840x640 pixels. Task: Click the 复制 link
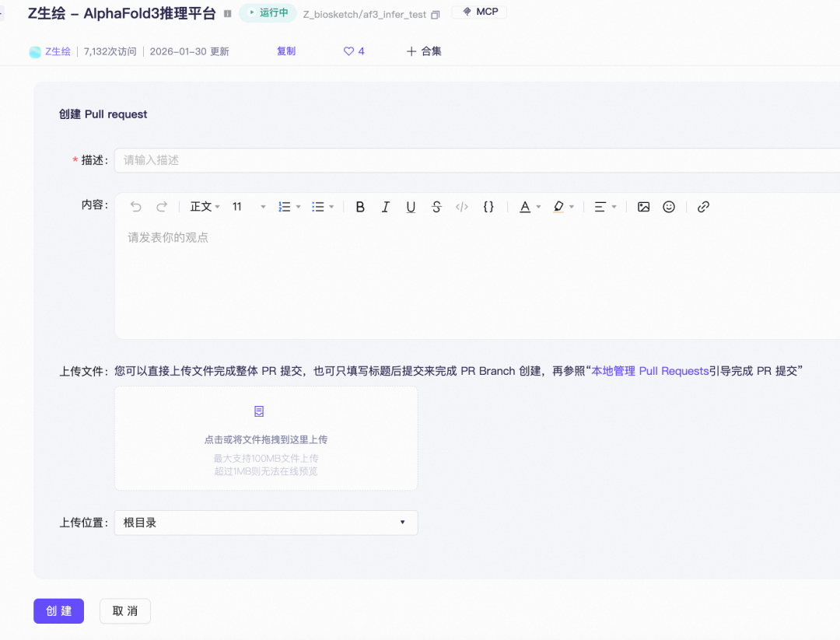tap(286, 51)
